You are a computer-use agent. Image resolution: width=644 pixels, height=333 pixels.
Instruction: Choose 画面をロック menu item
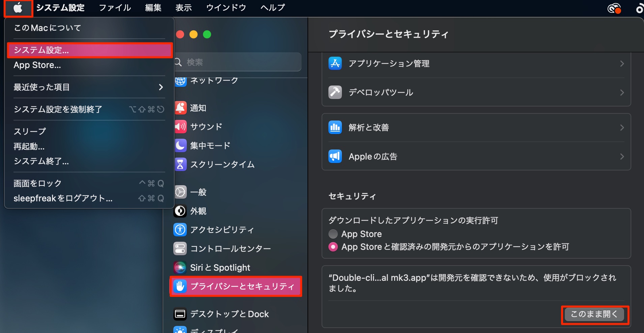[90, 183]
